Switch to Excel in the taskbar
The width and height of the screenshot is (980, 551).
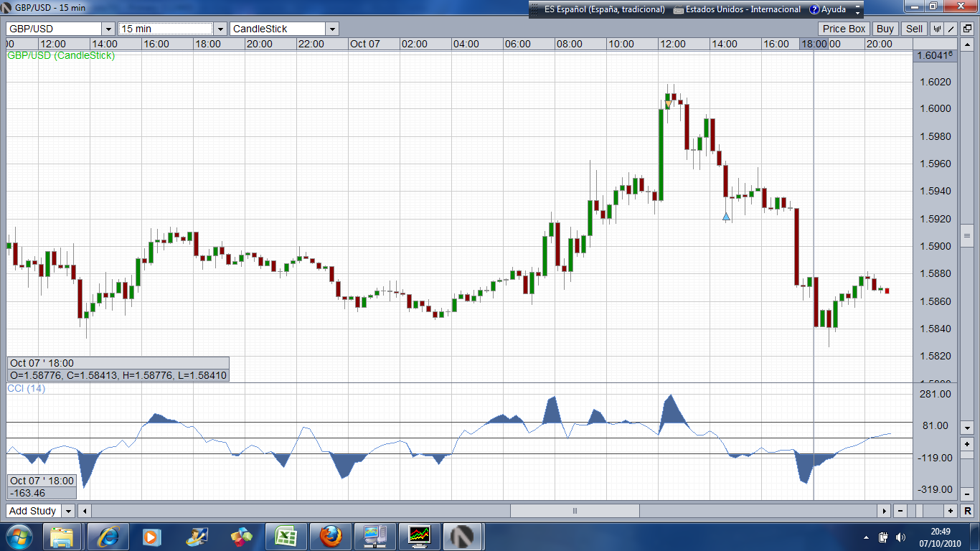[x=286, y=536]
